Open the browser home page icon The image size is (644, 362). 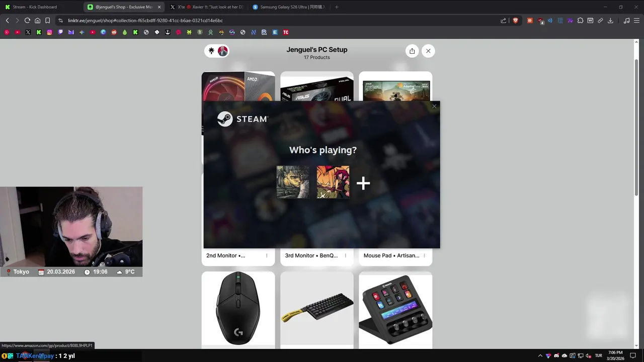click(x=37, y=21)
